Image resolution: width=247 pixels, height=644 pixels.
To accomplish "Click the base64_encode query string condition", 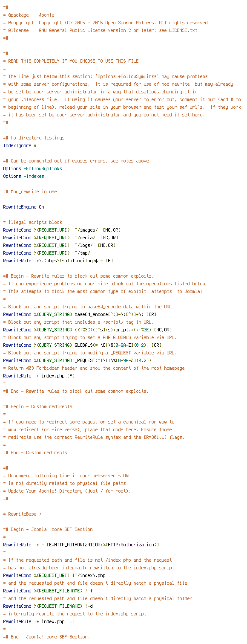I will (80, 314).
